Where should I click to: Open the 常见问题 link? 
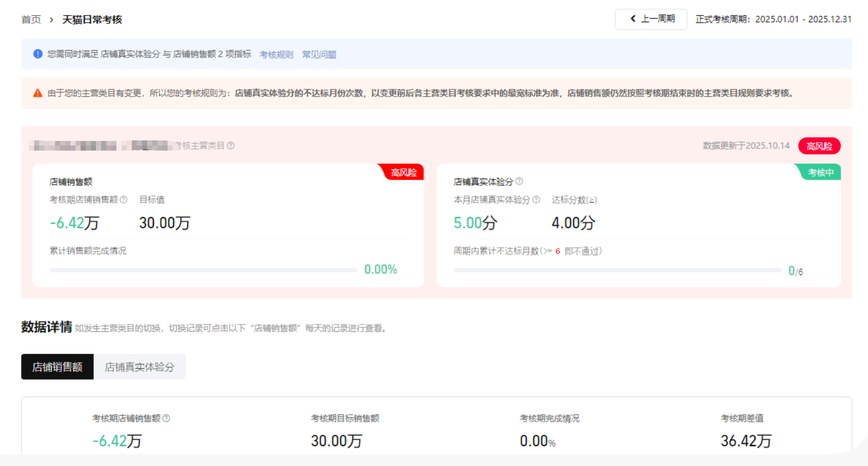(x=319, y=55)
